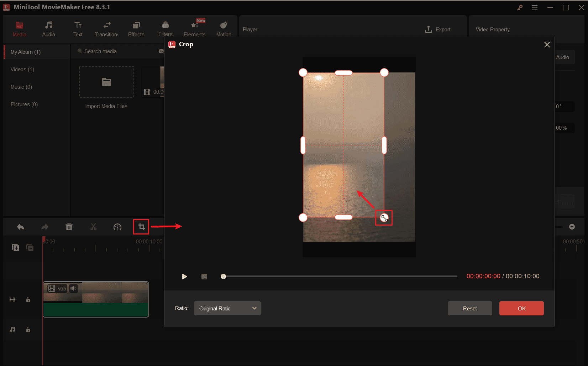588x366 pixels.
Task: Click the Reset button
Action: pos(470,308)
